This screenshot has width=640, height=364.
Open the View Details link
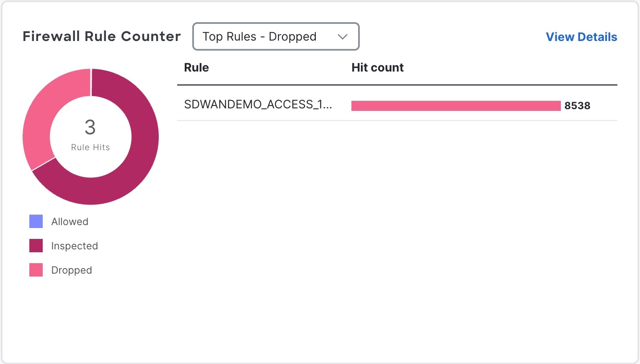[581, 37]
